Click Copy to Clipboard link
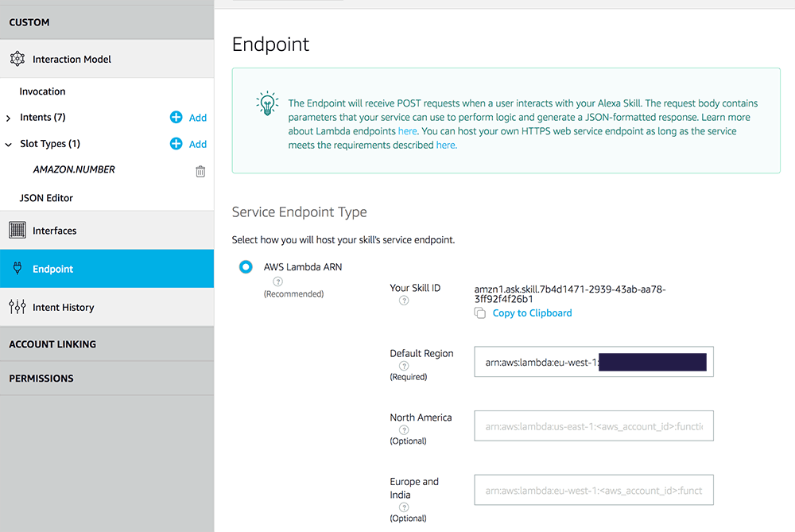 pos(532,313)
